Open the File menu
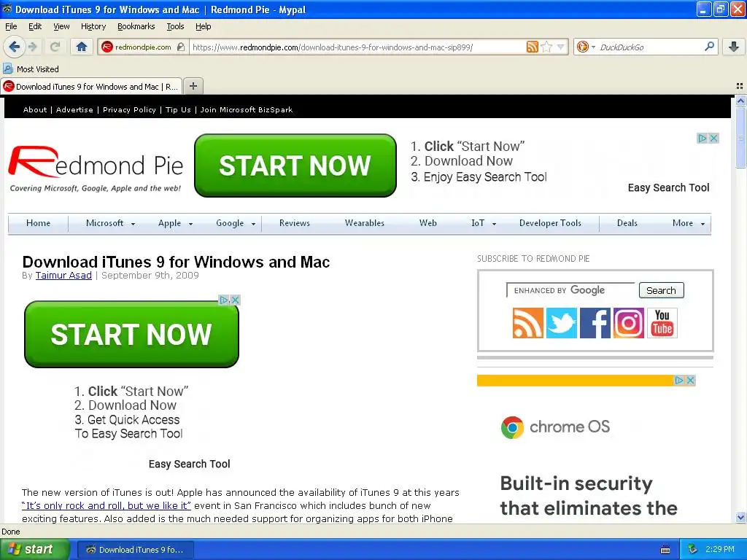The width and height of the screenshot is (747, 560). point(11,26)
